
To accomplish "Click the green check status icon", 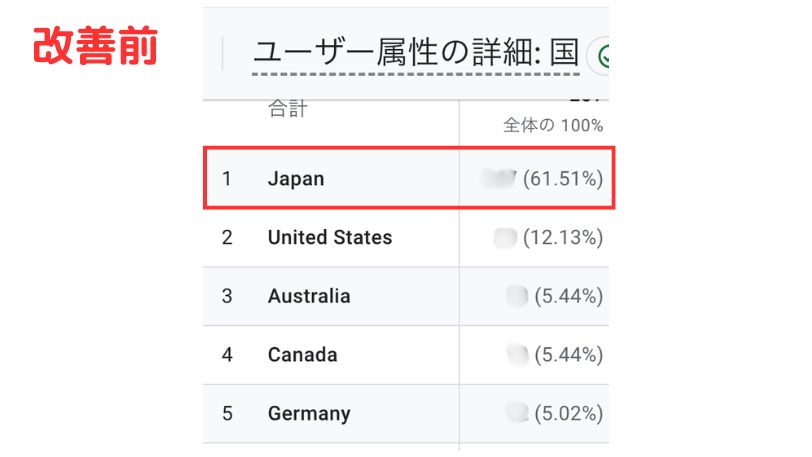I will 601,55.
